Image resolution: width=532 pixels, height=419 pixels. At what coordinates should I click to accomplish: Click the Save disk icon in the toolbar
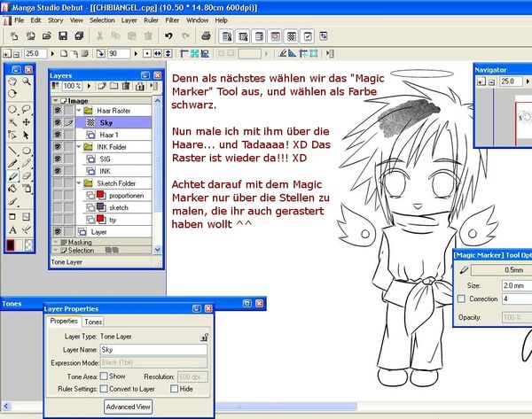coord(63,36)
